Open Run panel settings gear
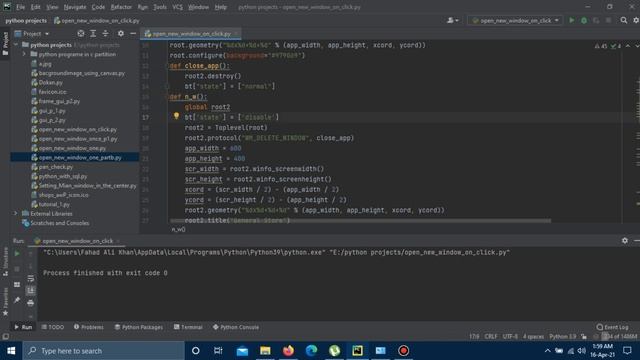Viewport: 640px width, 360px height. [x=624, y=241]
